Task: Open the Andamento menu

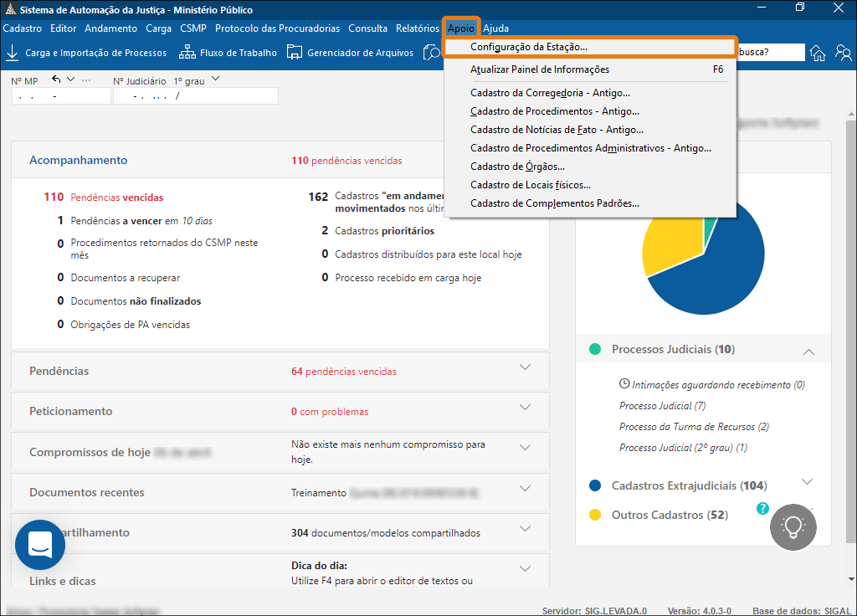Action: pyautogui.click(x=111, y=28)
